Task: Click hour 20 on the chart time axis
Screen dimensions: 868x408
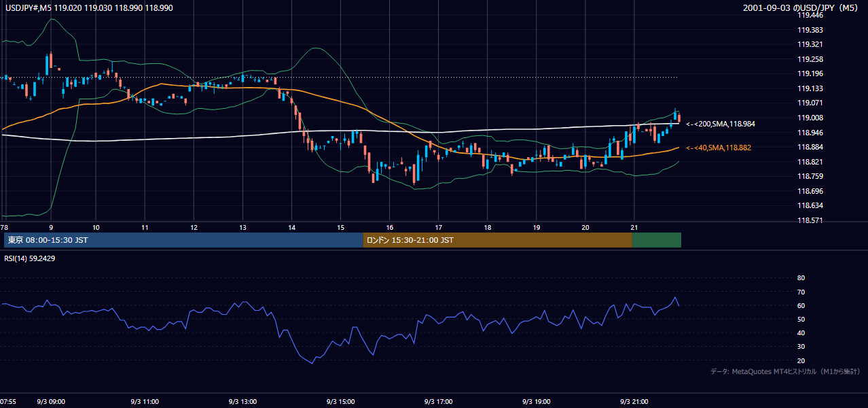Action: click(x=585, y=227)
